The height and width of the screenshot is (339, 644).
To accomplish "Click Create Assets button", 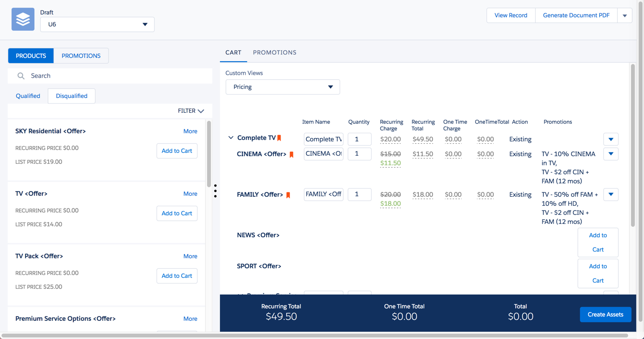I will [605, 315].
